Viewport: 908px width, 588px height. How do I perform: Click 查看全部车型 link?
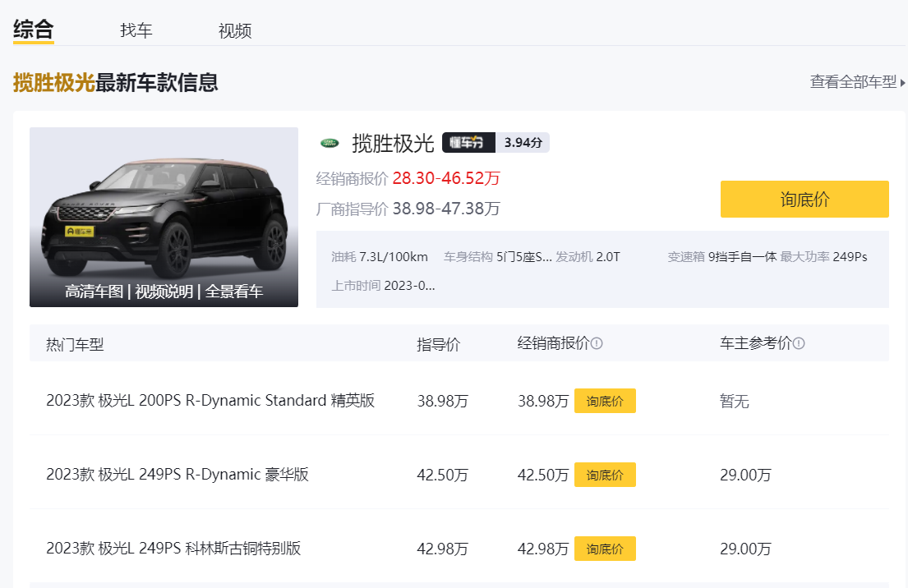tap(853, 81)
